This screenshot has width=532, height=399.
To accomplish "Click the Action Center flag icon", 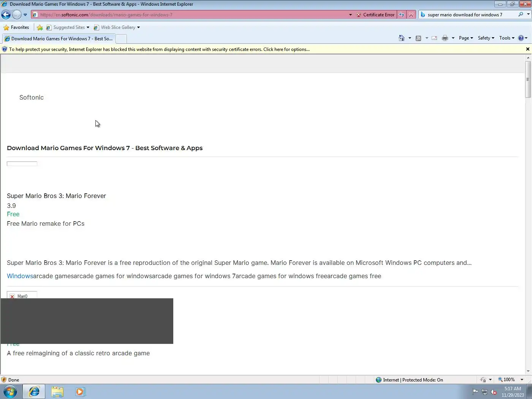I will [475, 392].
